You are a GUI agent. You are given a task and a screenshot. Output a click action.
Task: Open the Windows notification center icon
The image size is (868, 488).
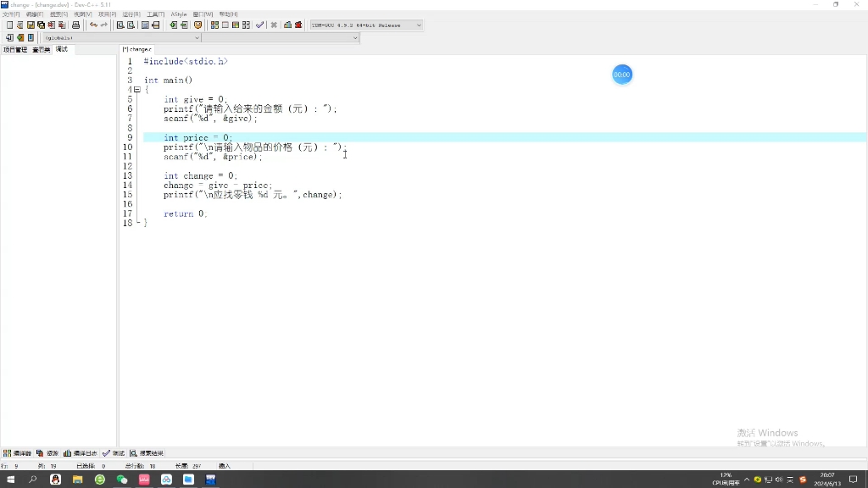(853, 480)
